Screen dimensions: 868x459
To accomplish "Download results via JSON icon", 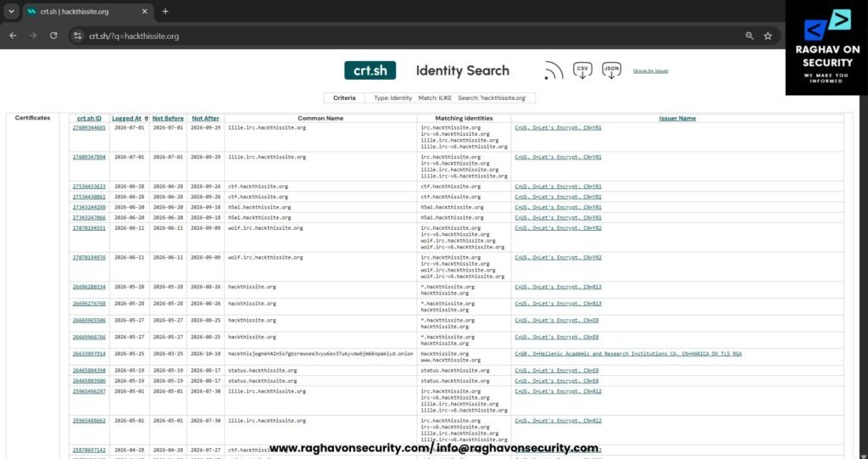I will [x=611, y=71].
